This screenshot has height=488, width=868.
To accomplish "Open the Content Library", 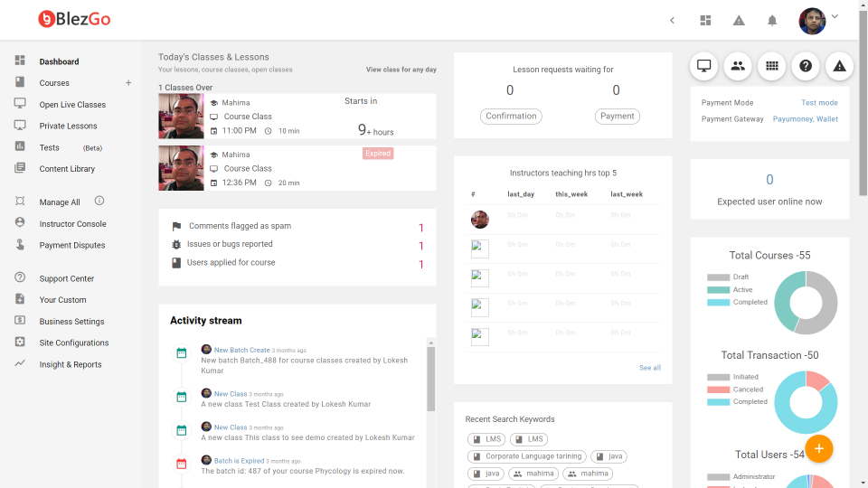I will (67, 169).
